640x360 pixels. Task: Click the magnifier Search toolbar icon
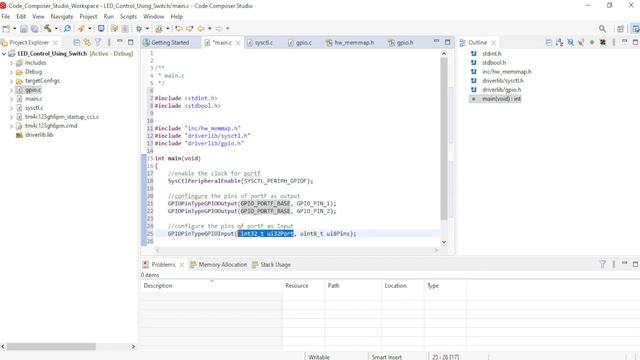67,29
